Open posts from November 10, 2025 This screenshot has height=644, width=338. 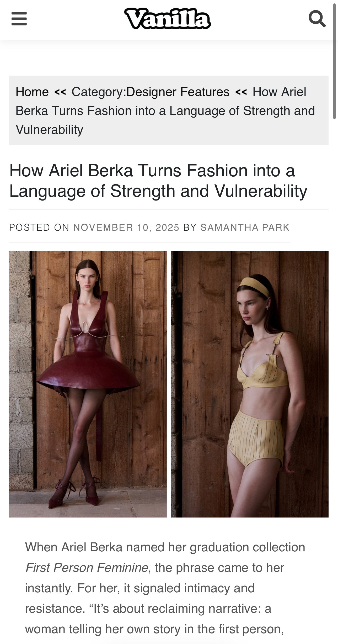(x=126, y=227)
